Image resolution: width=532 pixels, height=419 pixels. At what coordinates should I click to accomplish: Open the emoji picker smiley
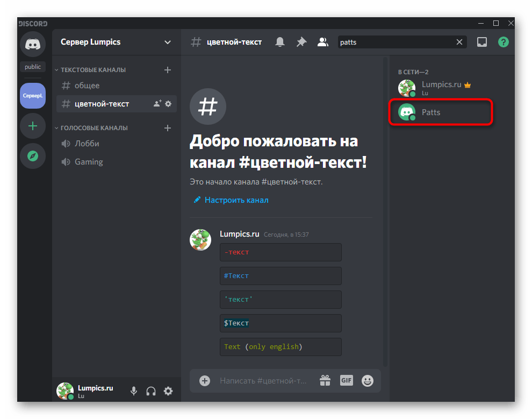(x=368, y=381)
